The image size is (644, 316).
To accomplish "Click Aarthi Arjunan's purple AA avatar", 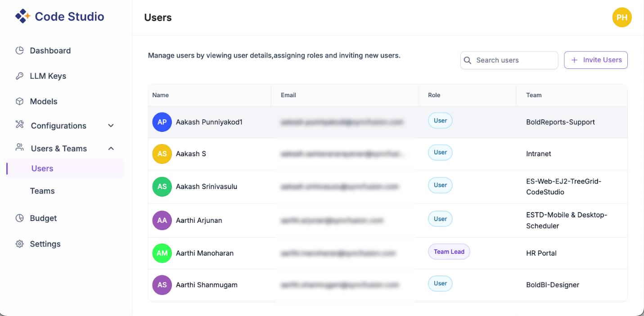I will tap(162, 220).
